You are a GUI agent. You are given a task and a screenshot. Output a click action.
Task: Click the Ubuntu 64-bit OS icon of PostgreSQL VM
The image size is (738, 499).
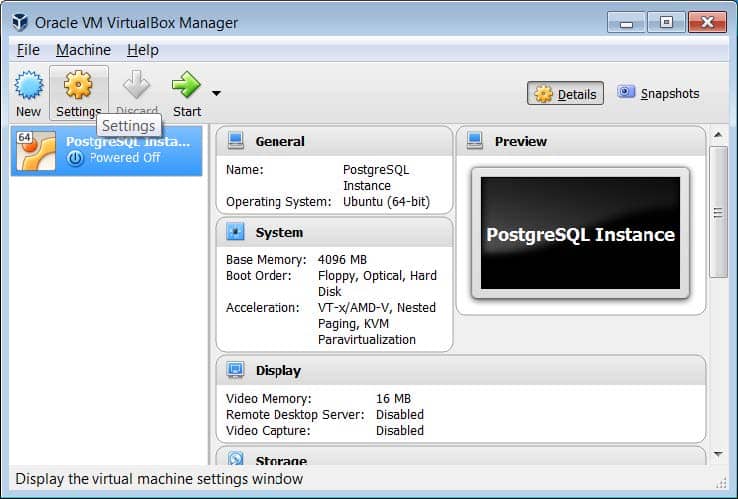36,151
